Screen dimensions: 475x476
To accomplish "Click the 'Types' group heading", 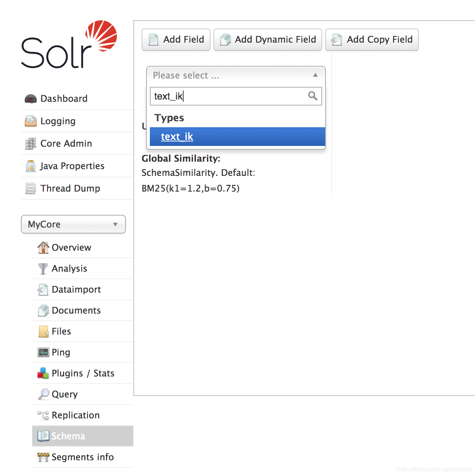I will pos(169,118).
